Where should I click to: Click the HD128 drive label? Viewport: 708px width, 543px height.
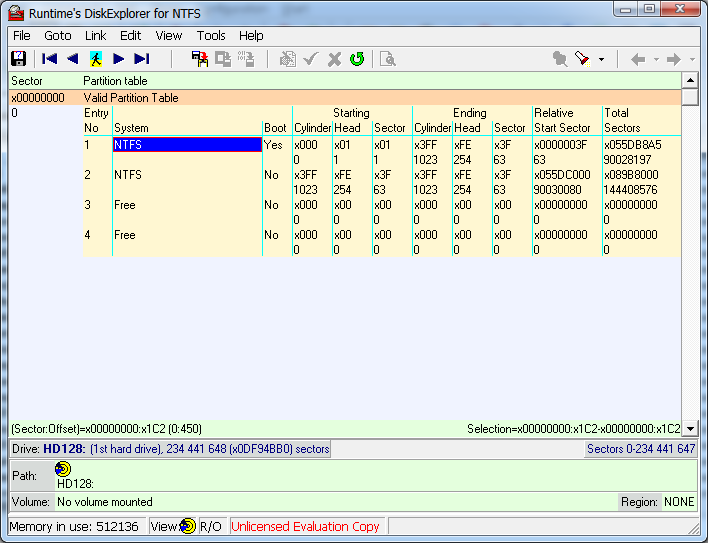coord(64,449)
